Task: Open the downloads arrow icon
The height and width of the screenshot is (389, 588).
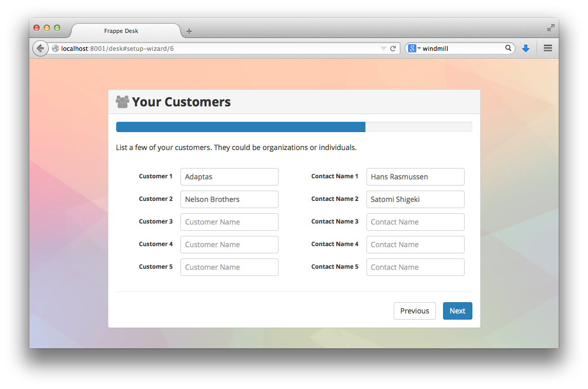Action: click(525, 48)
